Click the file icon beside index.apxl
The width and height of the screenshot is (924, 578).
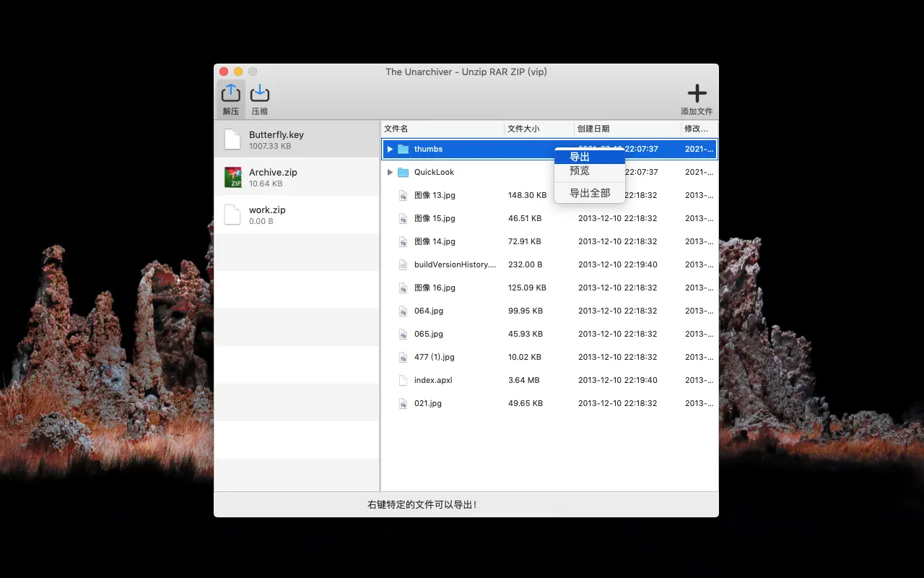tap(403, 380)
